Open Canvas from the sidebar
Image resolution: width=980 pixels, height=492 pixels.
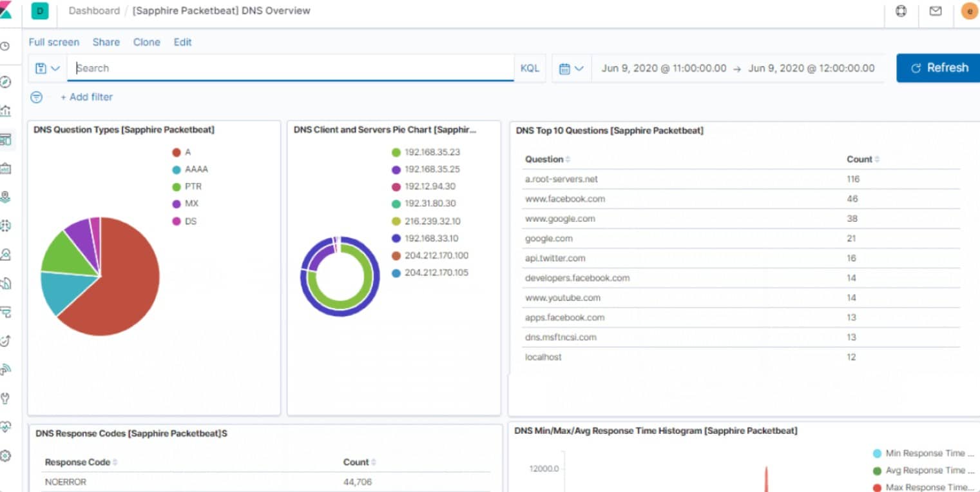tap(5, 169)
